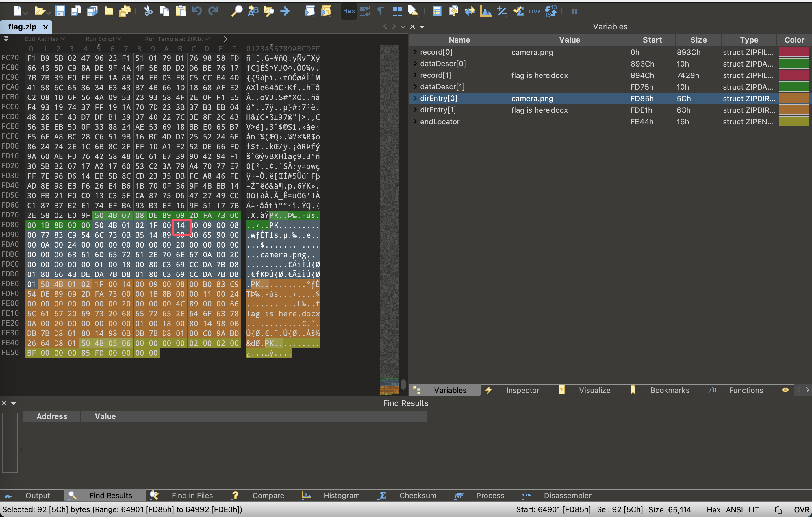Viewport: 812px width, 517px height.
Task: Create a new file with the toolbar icon
Action: point(18,11)
